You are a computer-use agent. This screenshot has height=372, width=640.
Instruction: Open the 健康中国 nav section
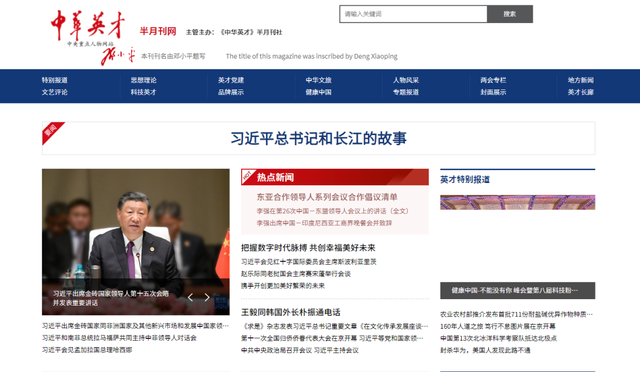pyautogui.click(x=319, y=92)
